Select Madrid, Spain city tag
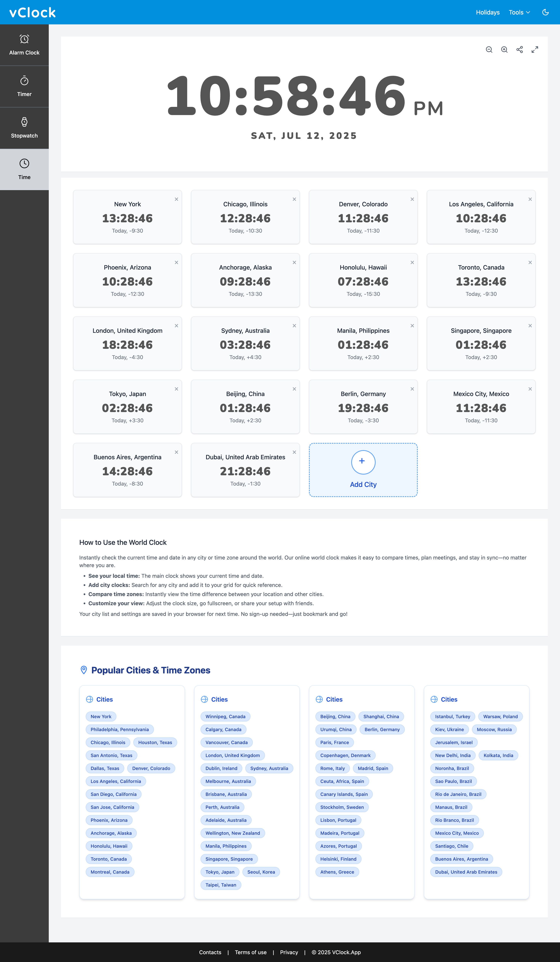560x962 pixels. 373,768
